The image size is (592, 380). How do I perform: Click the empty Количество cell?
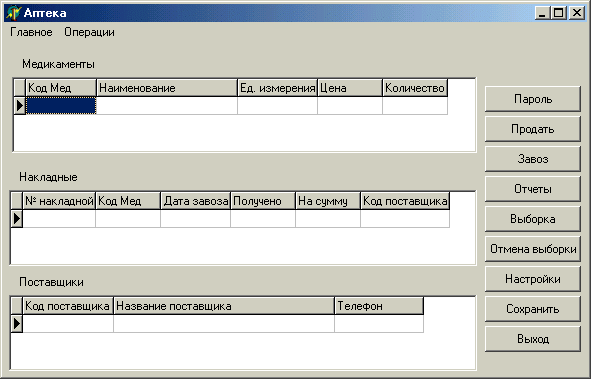(415, 105)
